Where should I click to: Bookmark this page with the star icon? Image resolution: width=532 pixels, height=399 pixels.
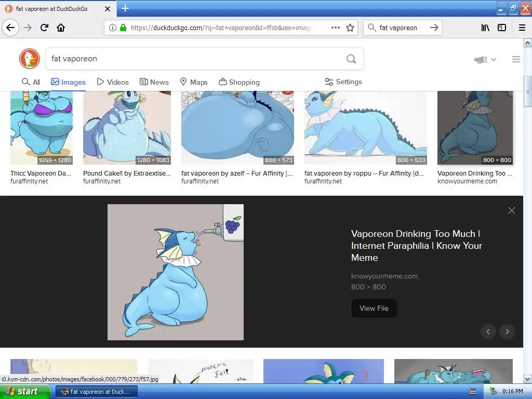tap(350, 28)
